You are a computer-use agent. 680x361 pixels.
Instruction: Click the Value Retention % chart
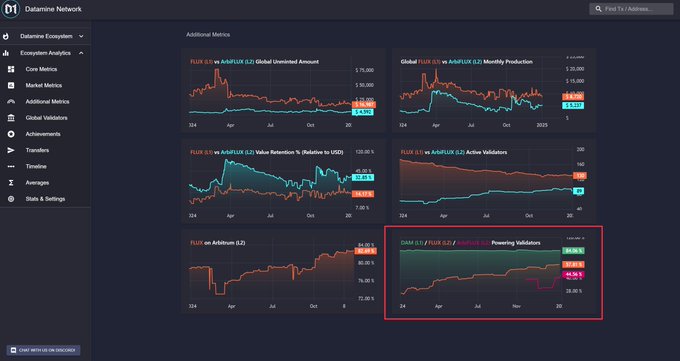pos(284,181)
